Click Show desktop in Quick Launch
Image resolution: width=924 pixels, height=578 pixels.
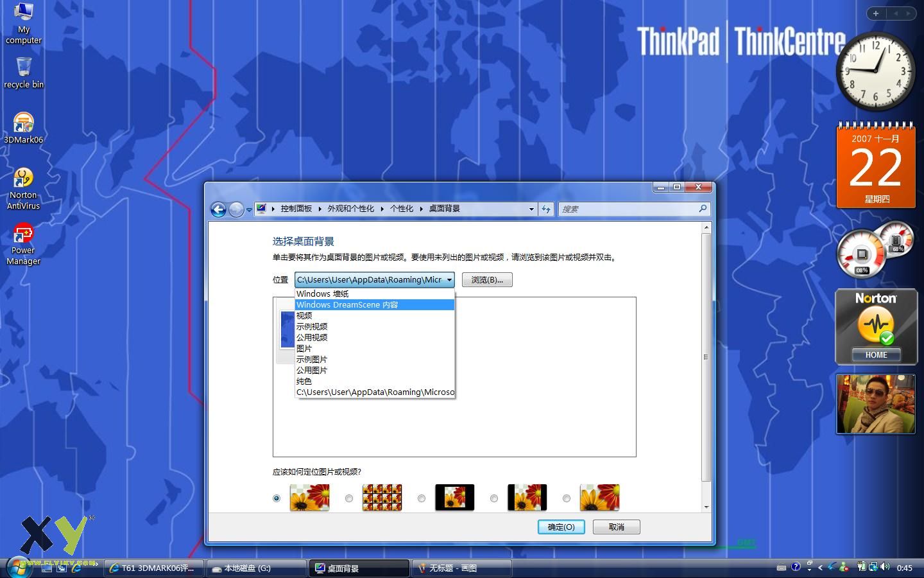[47, 568]
